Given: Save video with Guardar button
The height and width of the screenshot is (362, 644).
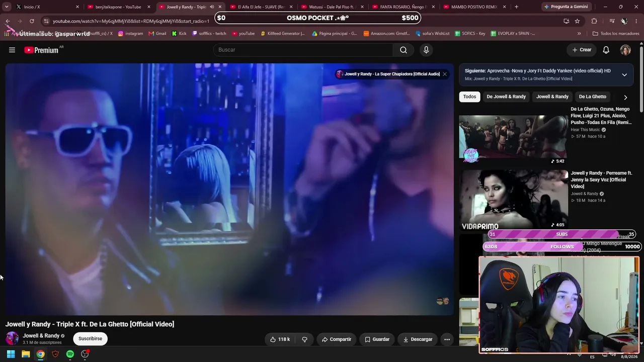Looking at the screenshot, I should coord(377,339).
